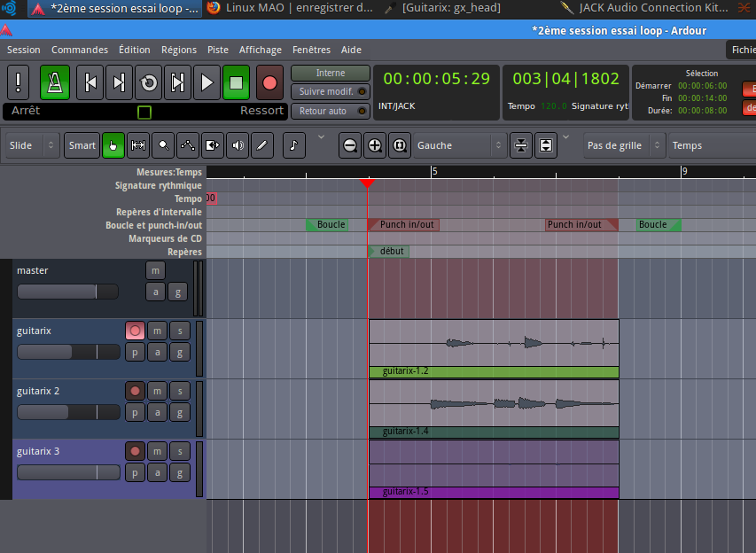Solo the guitarix track
Screen dimensions: 756x553
(x=179, y=331)
